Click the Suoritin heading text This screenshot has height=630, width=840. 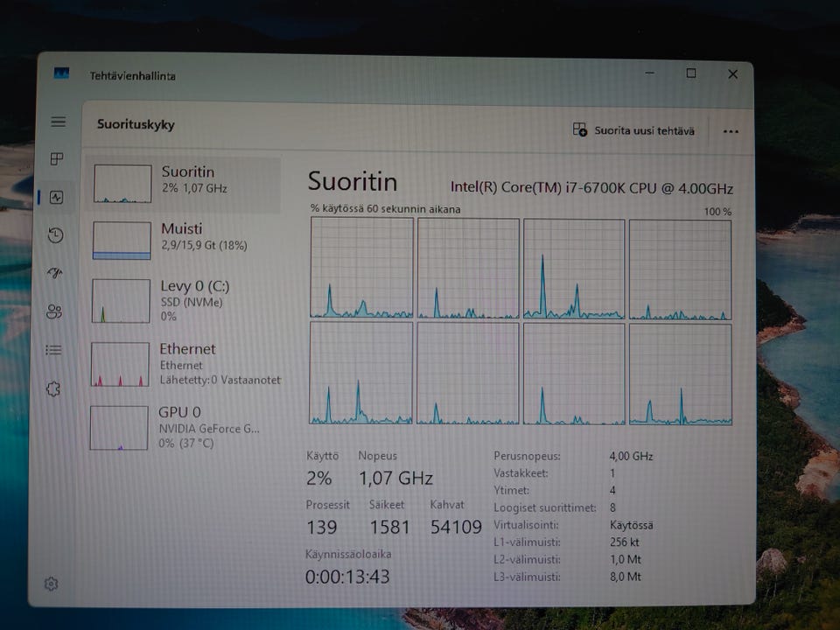[353, 182]
